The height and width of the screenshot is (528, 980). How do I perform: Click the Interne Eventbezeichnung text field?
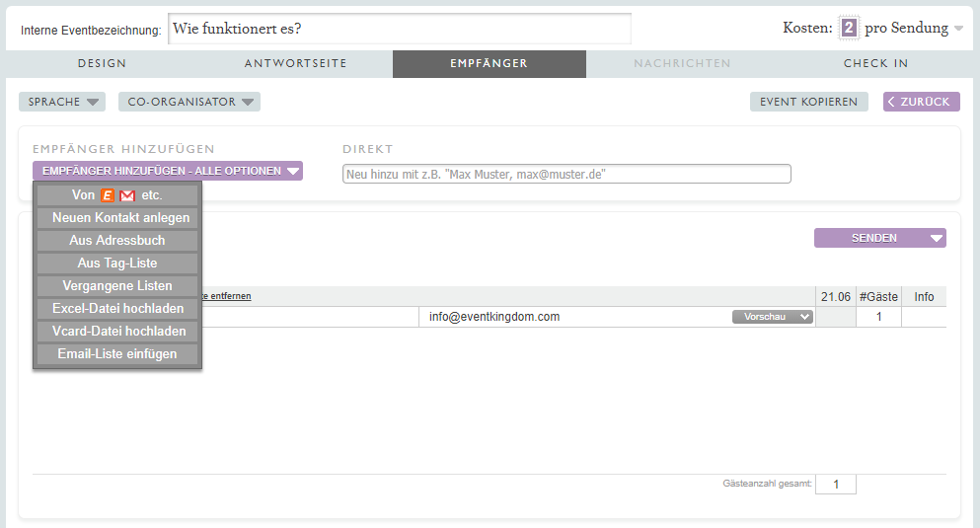click(x=399, y=29)
